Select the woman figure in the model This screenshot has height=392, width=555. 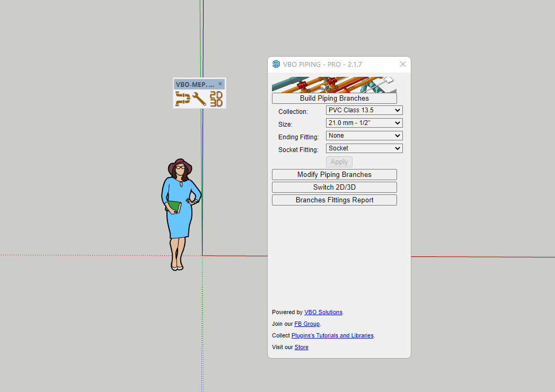click(180, 212)
